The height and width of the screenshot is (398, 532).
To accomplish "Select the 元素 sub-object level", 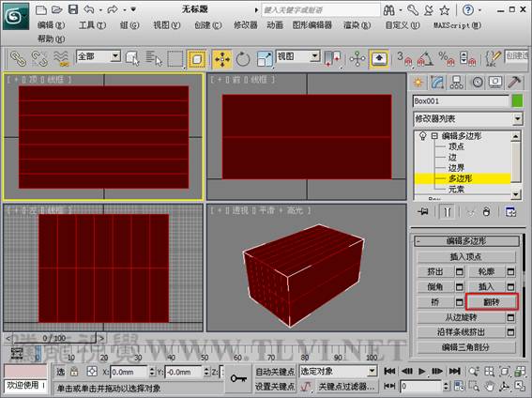I will (456, 189).
